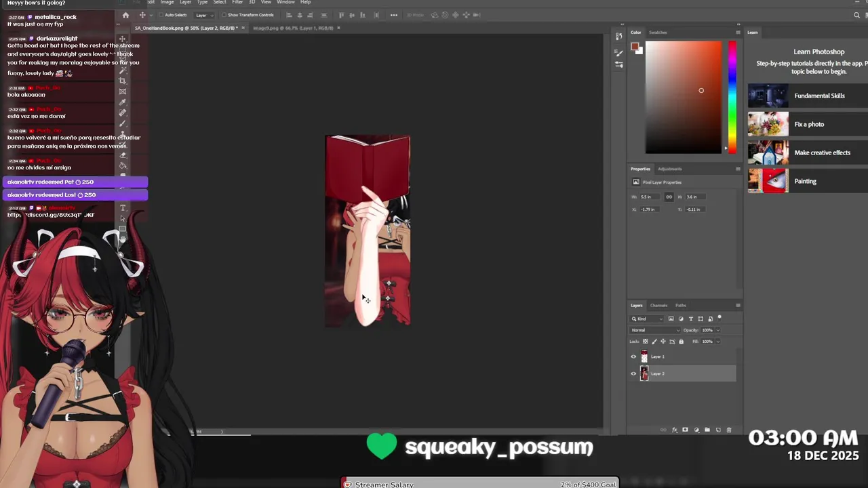Select the Frame tool
868x488 pixels.
click(123, 91)
